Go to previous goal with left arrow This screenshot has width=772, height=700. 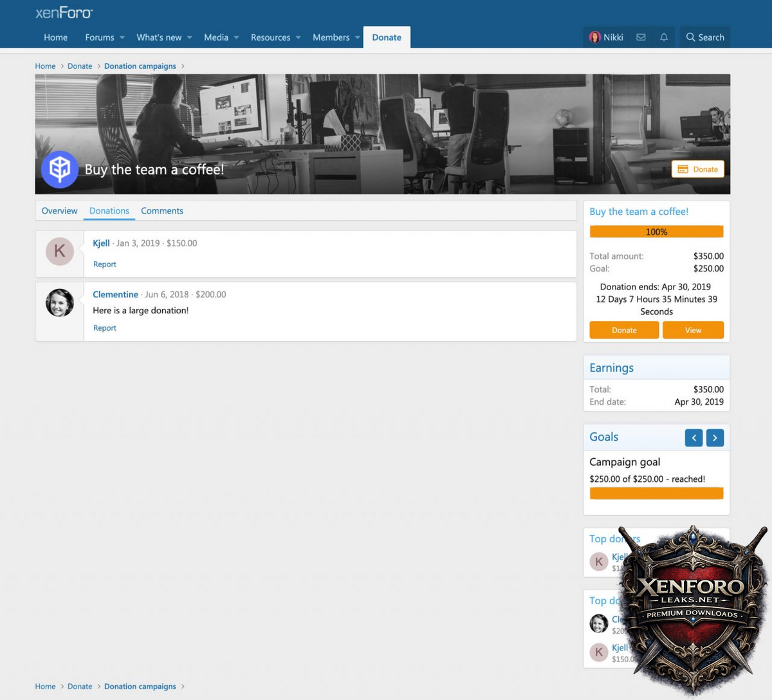694,438
